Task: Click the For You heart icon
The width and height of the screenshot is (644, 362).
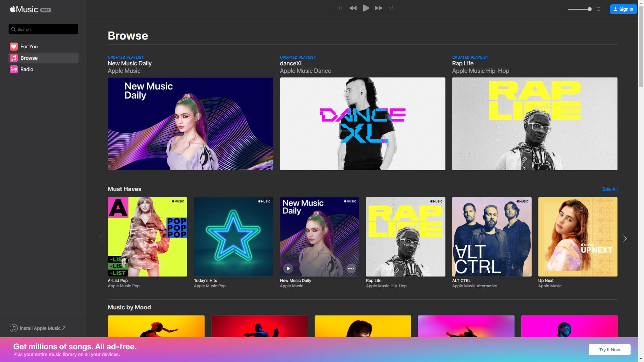Action: click(x=14, y=47)
